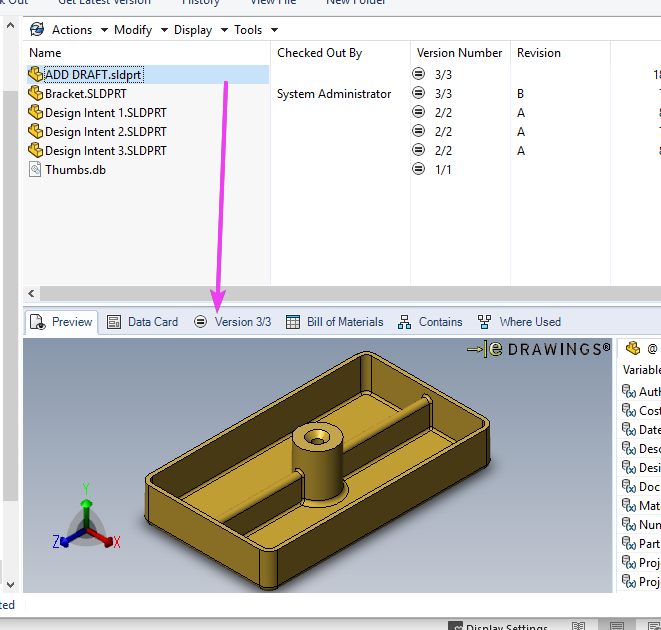Click the Display Settings icon in status bar

(455, 626)
